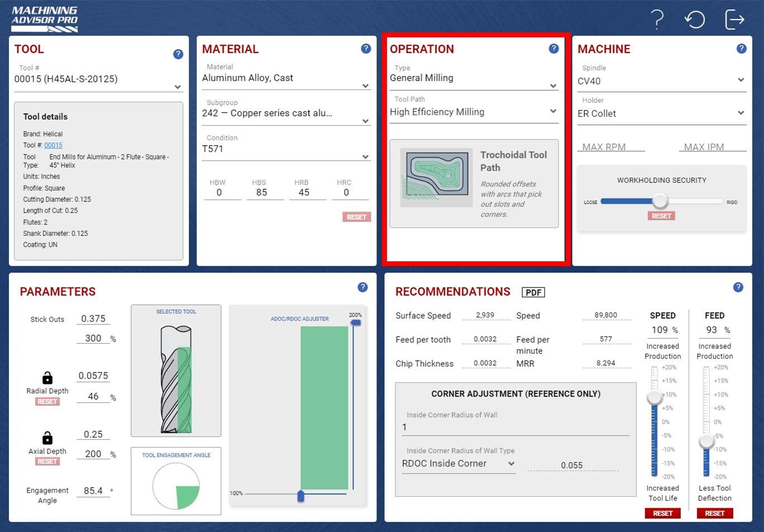Open the Subgroup dropdown
Screen dimensions: 764x532
coord(286,113)
